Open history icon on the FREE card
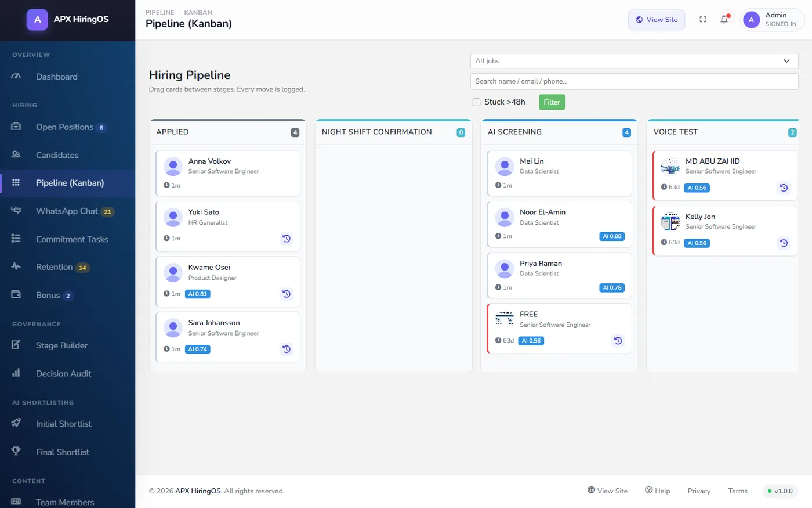 [x=618, y=341]
